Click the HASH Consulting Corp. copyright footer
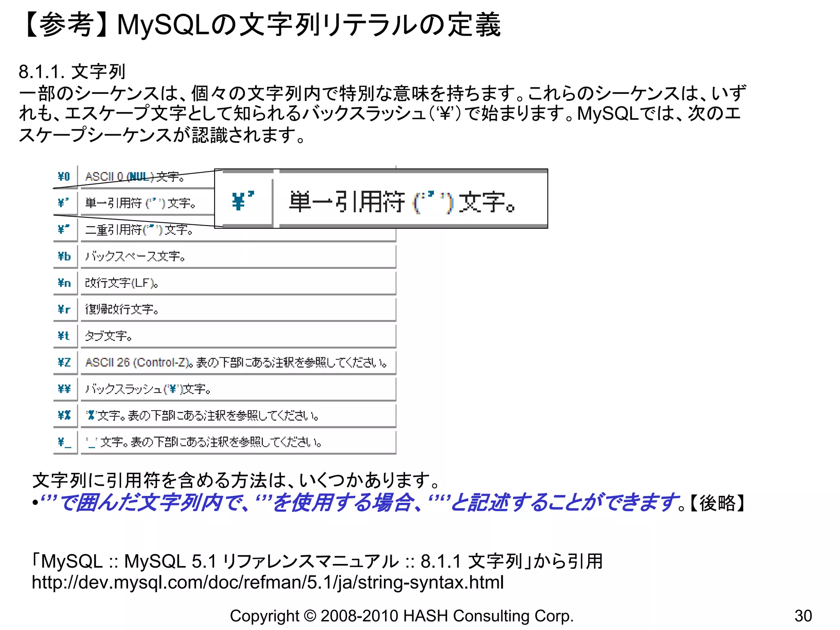840x630 pixels. point(402,616)
